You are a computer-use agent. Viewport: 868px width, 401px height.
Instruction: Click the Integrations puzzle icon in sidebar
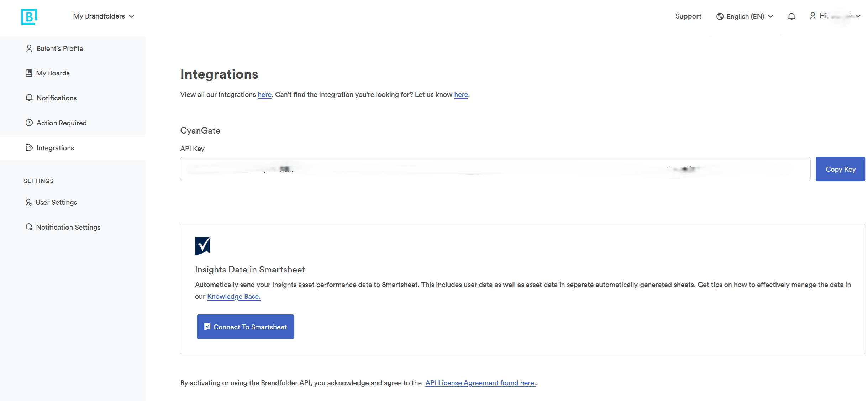coord(29,148)
